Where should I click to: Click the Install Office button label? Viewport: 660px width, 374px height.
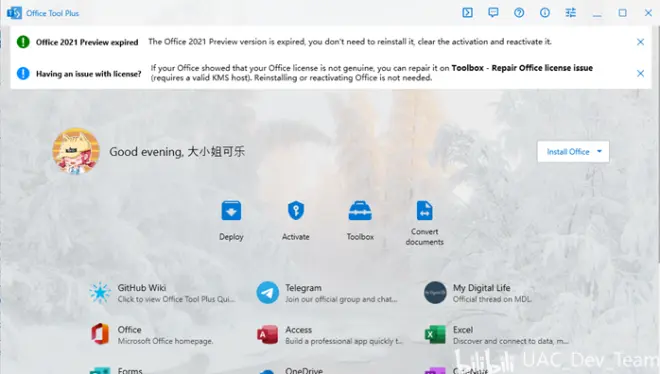[568, 152]
